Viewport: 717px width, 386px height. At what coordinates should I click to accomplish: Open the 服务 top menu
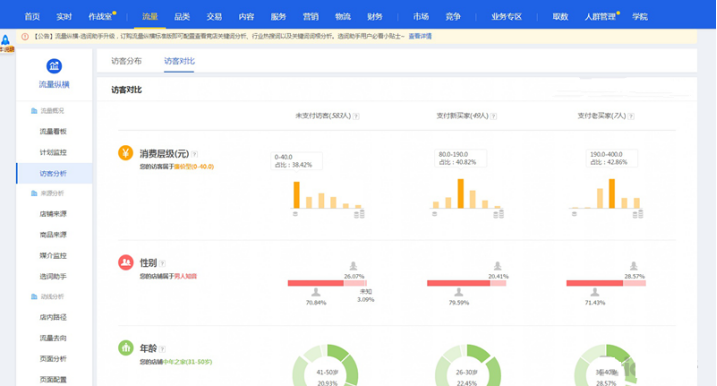coord(278,16)
